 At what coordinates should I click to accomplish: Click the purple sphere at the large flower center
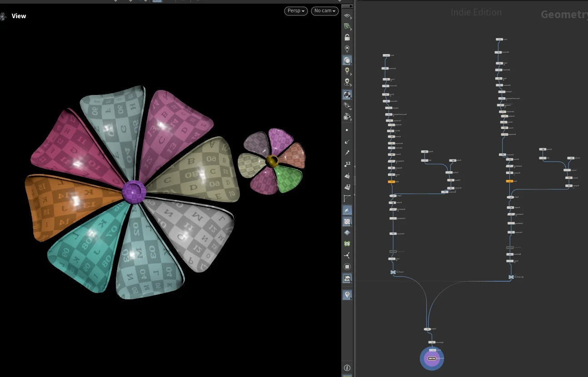click(134, 192)
